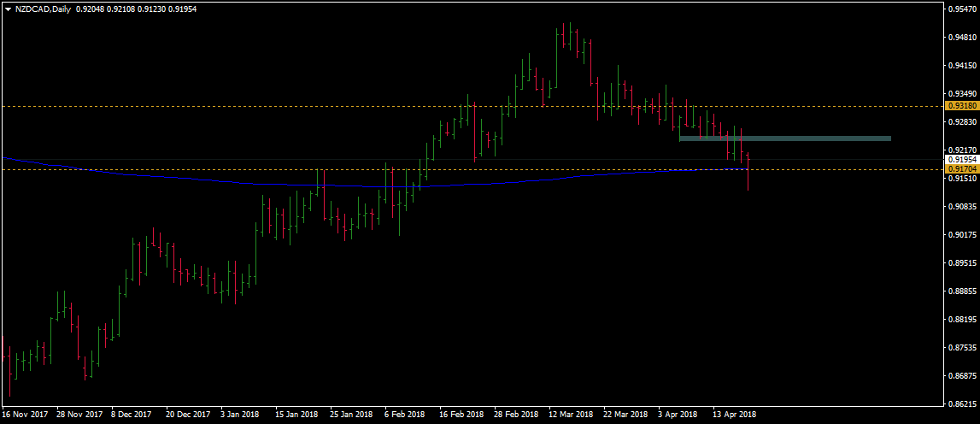Screen dimensions: 980x424
Task: Click the 0.86215 price scale value
Action: (963, 404)
